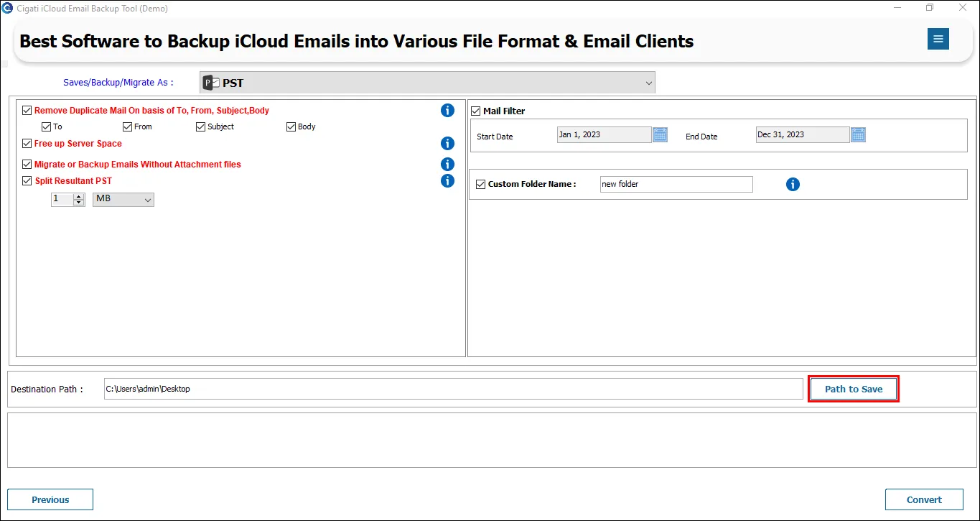Go back with the Previous button

(x=50, y=499)
